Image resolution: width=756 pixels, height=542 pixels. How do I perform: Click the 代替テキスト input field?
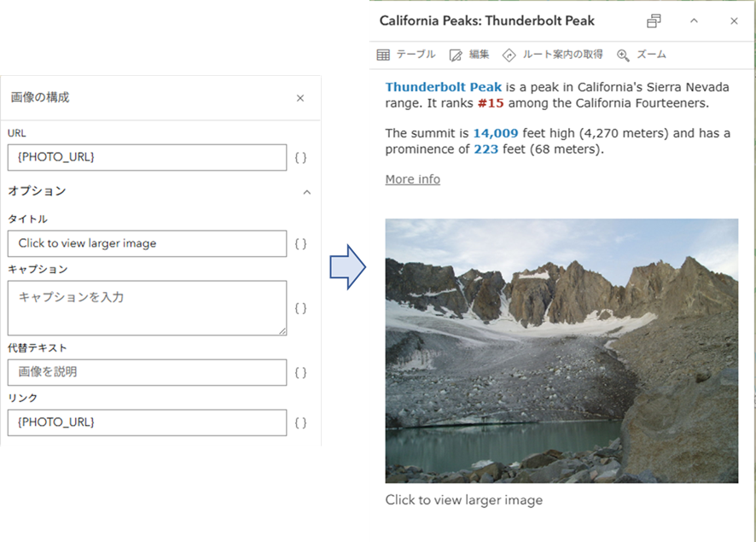tap(147, 372)
